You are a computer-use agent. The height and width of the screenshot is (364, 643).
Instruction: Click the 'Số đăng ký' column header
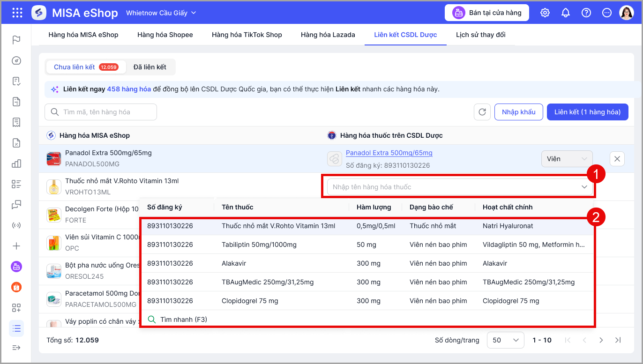[164, 207]
